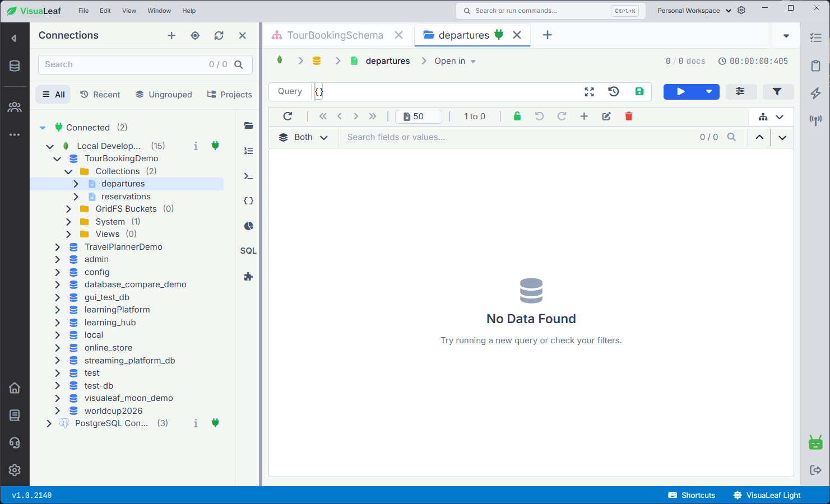The width and height of the screenshot is (830, 504).
Task: Open the SQL query tool
Action: click(248, 251)
